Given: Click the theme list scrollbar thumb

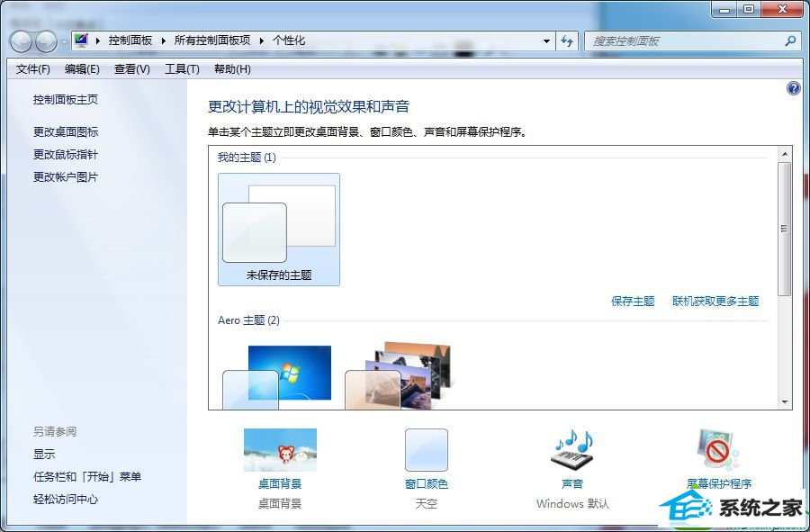Looking at the screenshot, I should pos(785,229).
